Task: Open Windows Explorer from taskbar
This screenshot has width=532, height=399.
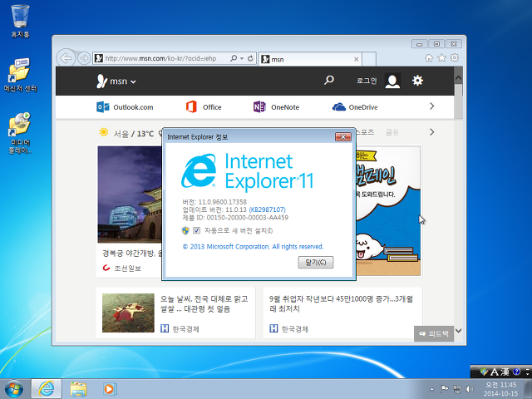Action: [x=78, y=389]
